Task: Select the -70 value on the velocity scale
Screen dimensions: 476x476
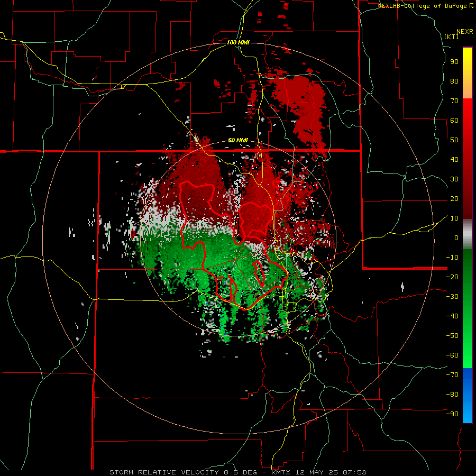Action: 452,375
